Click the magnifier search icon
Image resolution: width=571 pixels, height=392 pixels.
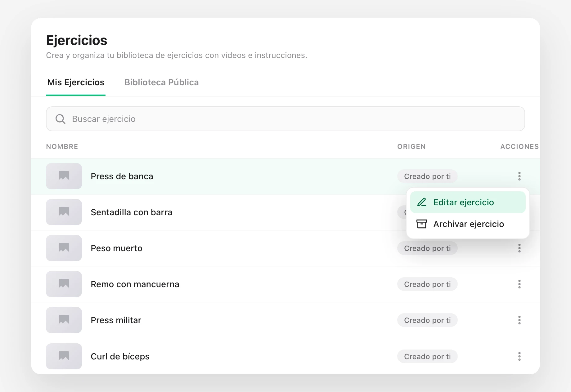[x=60, y=119]
